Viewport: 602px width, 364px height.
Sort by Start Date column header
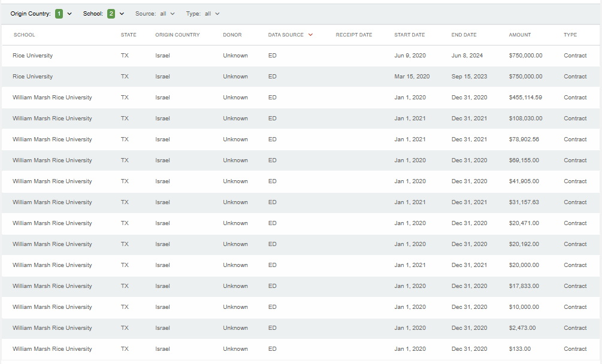coord(410,35)
